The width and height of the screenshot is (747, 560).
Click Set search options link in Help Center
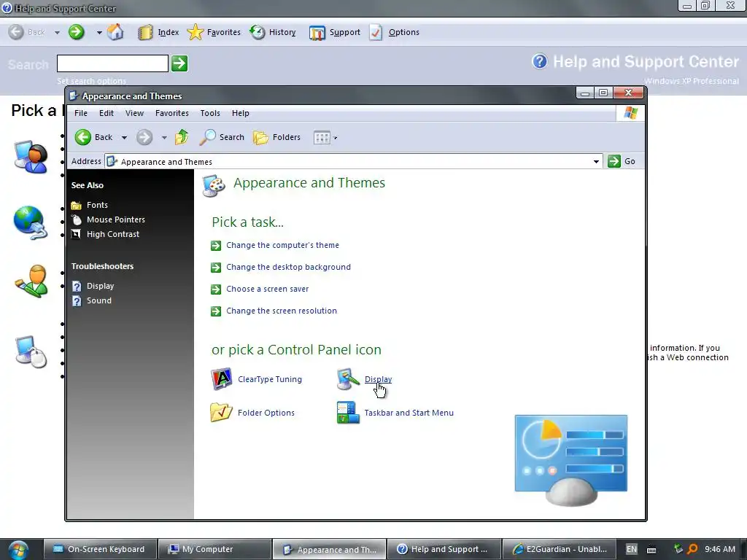[92, 81]
